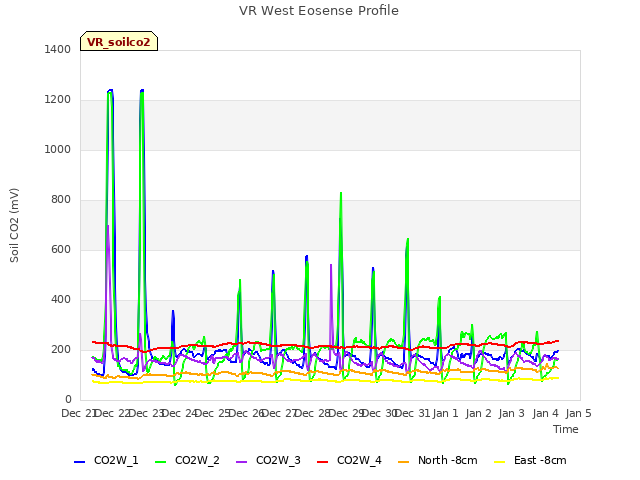Click the yellow East -8cm legend swatch
Screen dimensions: 640x480
(499, 461)
